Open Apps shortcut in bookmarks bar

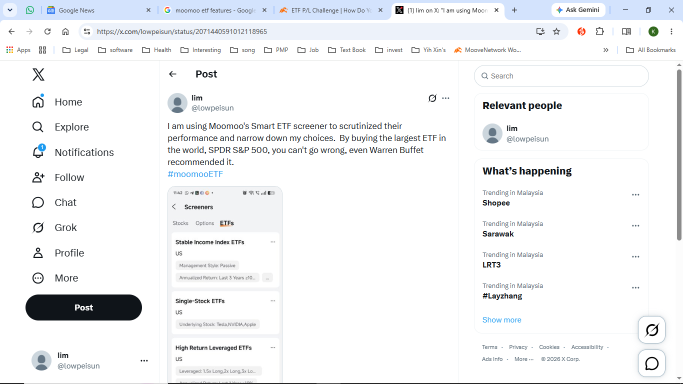click(x=18, y=50)
